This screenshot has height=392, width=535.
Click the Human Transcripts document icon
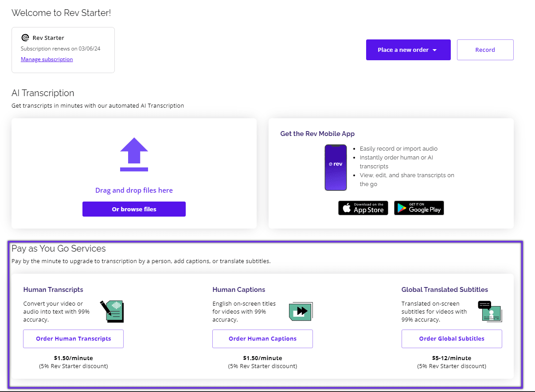coord(112,311)
